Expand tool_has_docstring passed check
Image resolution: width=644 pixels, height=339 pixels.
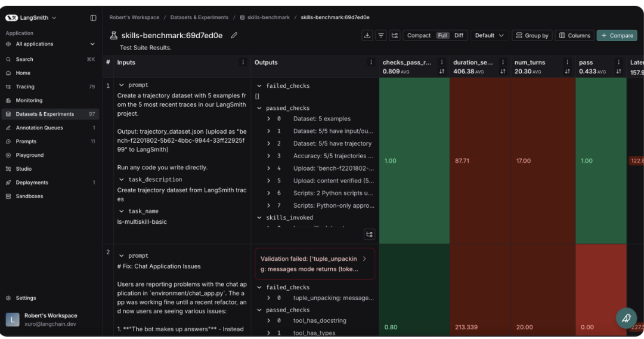(268, 320)
